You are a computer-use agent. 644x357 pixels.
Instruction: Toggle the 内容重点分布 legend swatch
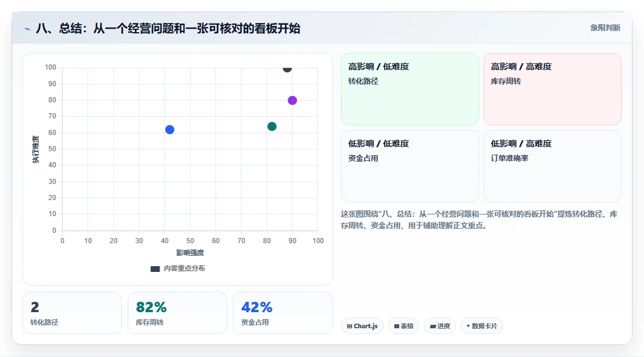(155, 268)
